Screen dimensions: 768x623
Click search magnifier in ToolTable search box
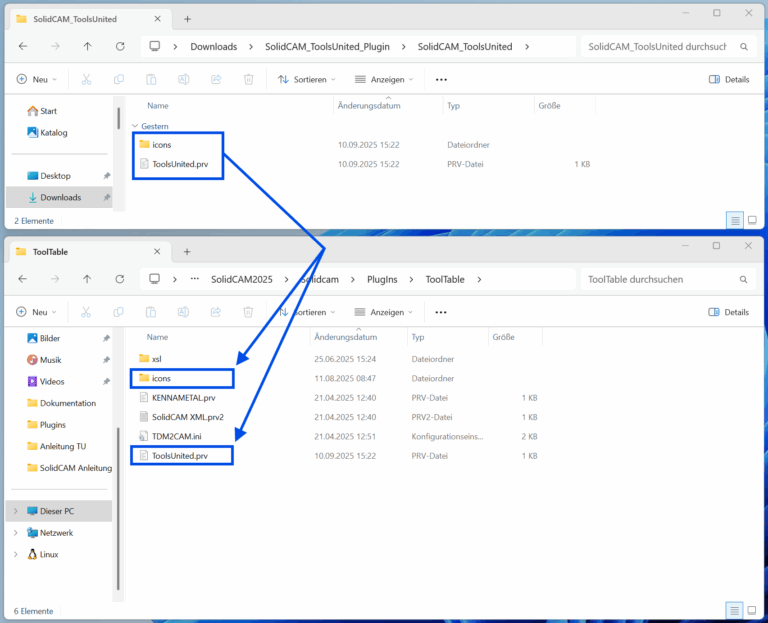pos(744,280)
